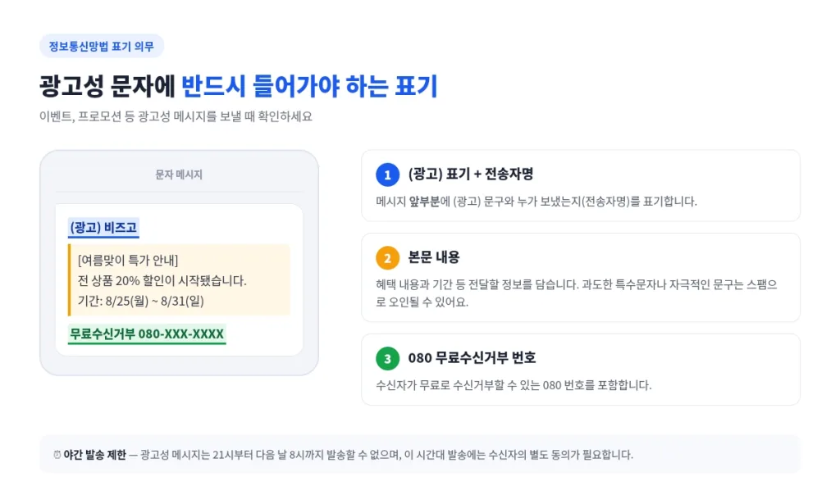Click the main heading 반드시 들어가야 하는 표기

[x=309, y=86]
